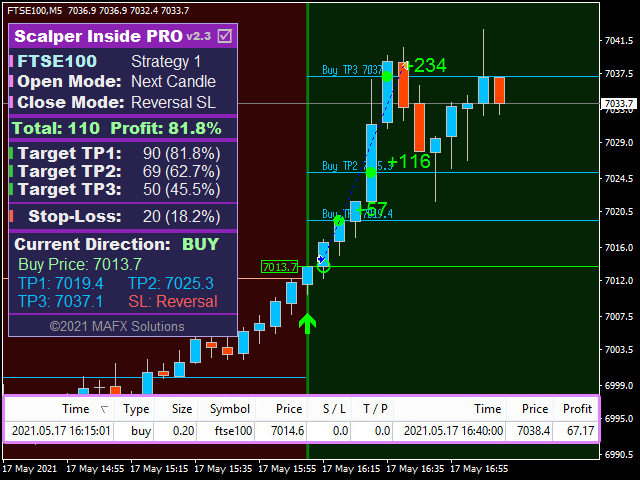
Task: Click the FTSE100,M5 chart title text
Action: [x=35, y=11]
